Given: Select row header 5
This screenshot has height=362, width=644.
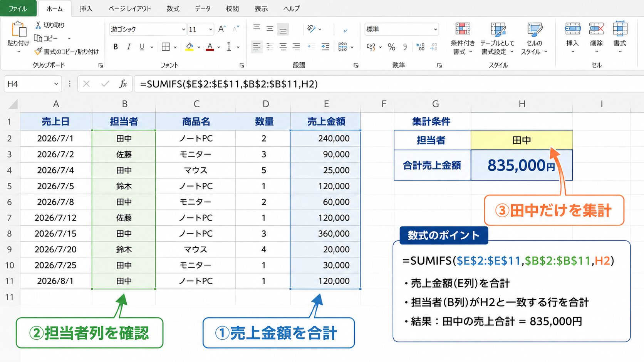Looking at the screenshot, I should coord(10,186).
